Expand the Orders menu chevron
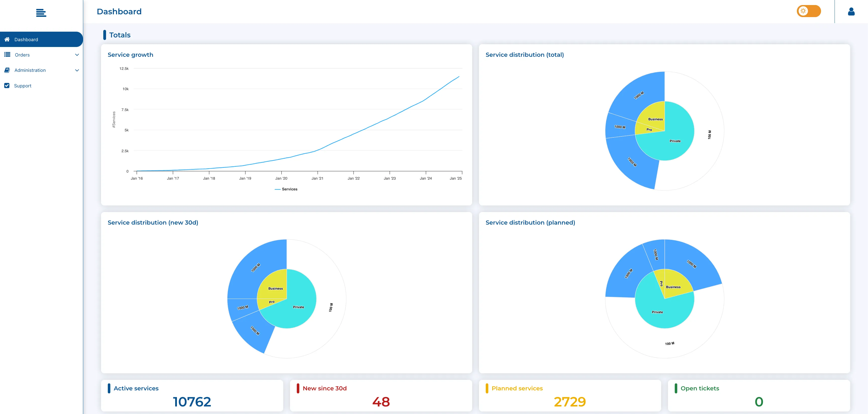The height and width of the screenshot is (414, 868). point(77,55)
